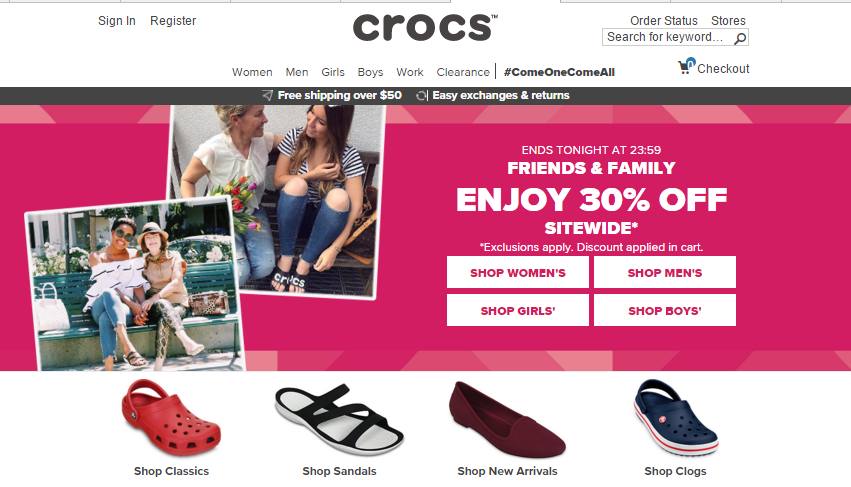Click the SHOP GIRLS' button

(x=518, y=311)
